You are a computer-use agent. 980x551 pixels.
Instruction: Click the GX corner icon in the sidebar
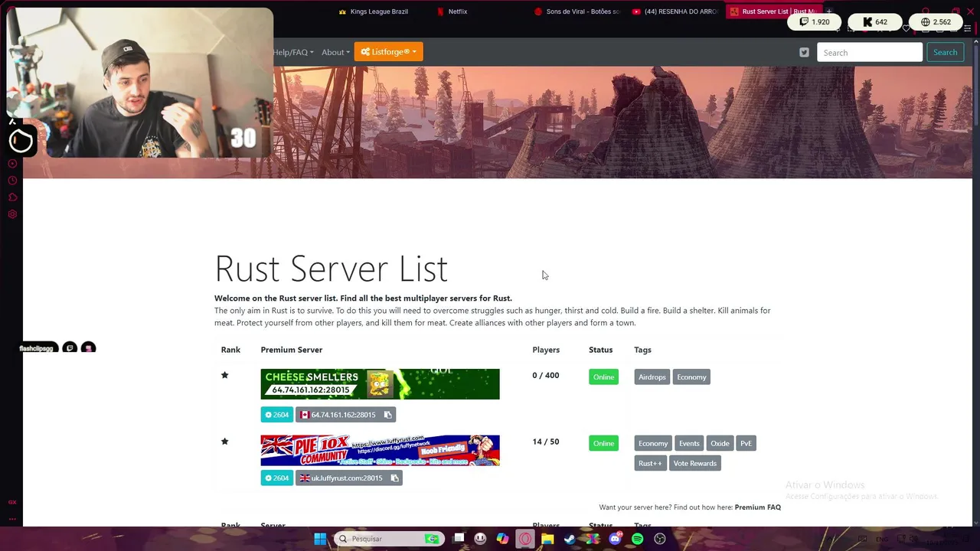[12, 502]
